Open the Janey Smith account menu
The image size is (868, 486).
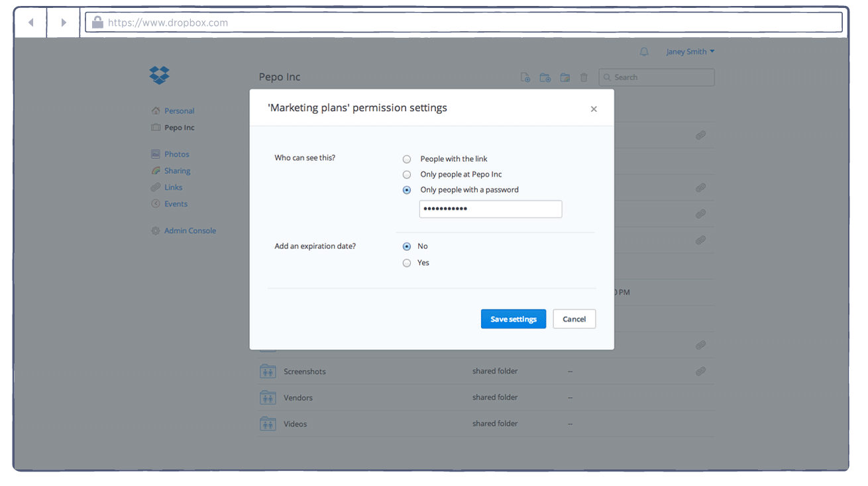click(690, 51)
